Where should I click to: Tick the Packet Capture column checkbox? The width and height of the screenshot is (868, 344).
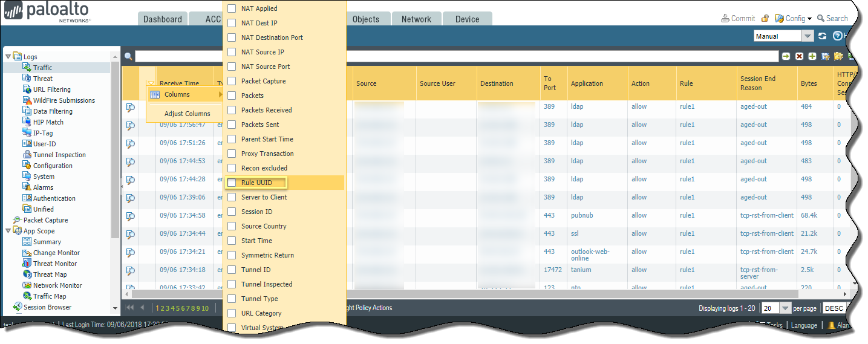pos(232,81)
